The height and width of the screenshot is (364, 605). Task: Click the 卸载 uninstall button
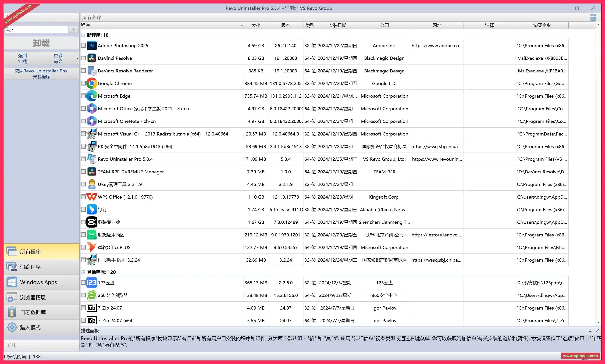41,43
